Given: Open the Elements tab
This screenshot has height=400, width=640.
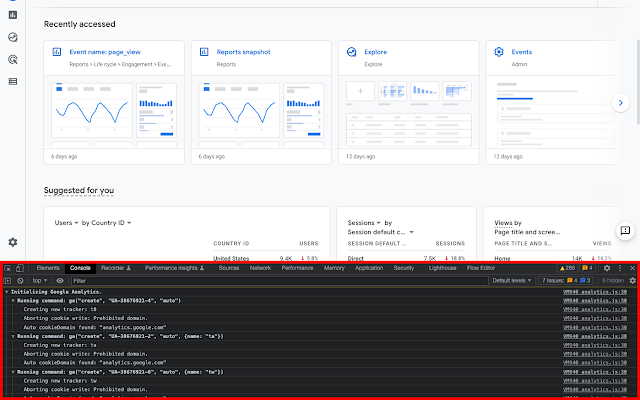Looking at the screenshot, I should tap(48, 268).
